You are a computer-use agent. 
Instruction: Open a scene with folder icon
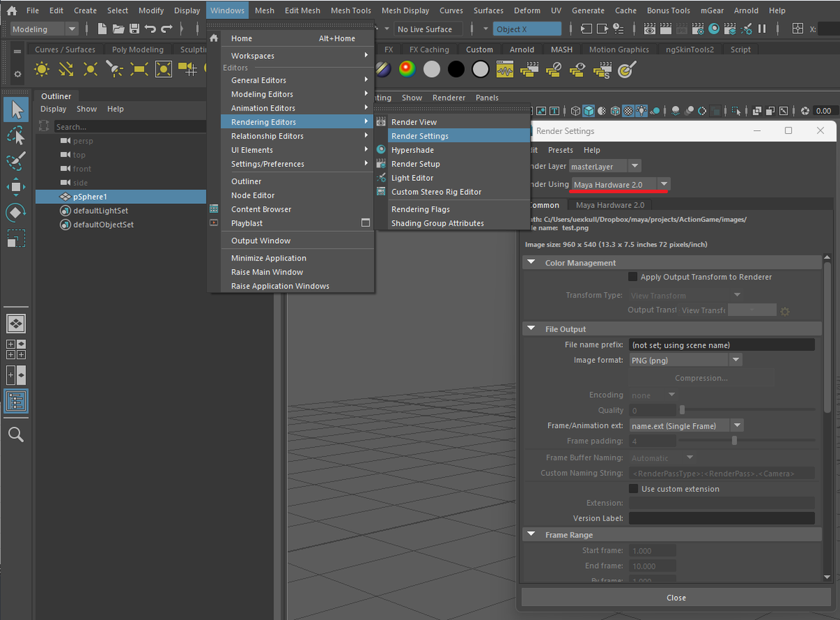(118, 29)
